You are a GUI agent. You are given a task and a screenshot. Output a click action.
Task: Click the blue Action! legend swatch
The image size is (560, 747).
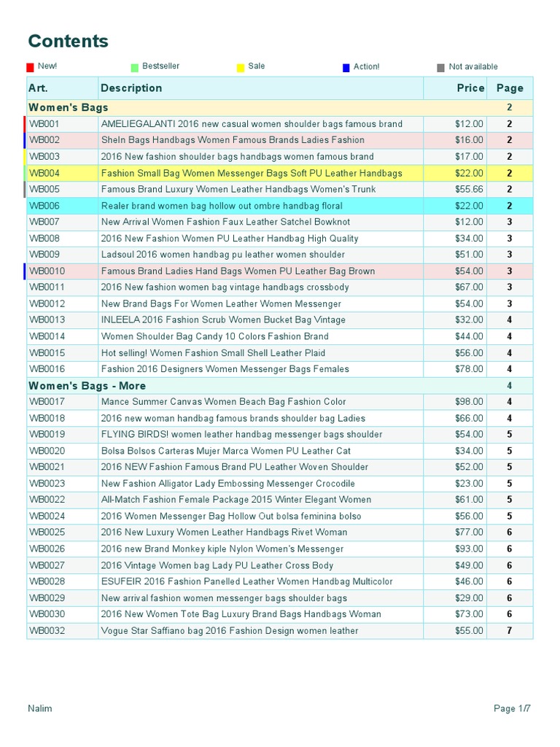coord(346,68)
